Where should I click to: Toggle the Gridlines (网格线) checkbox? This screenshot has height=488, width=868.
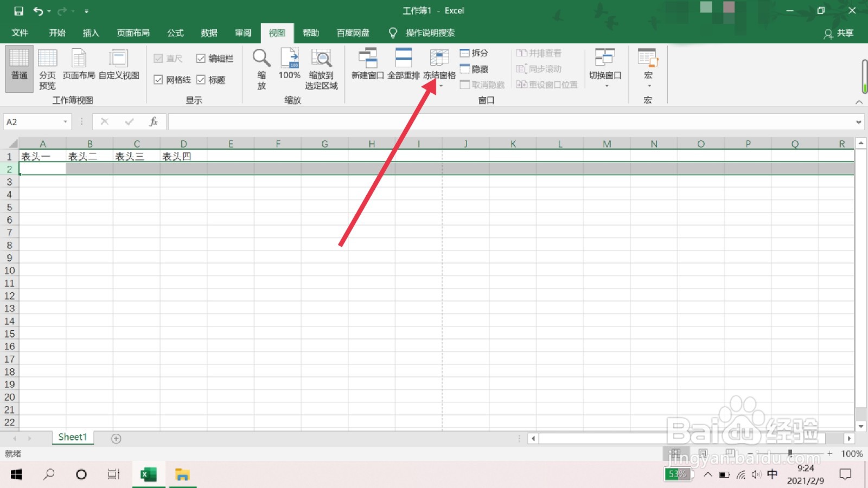pos(158,80)
